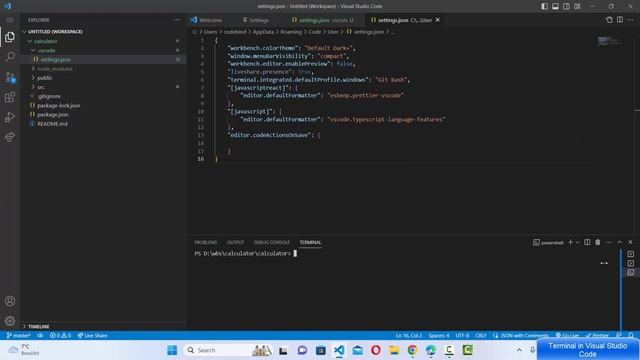This screenshot has height=360, width=640.
Task: Open settings UI from editor toolbar
Action: click(609, 20)
